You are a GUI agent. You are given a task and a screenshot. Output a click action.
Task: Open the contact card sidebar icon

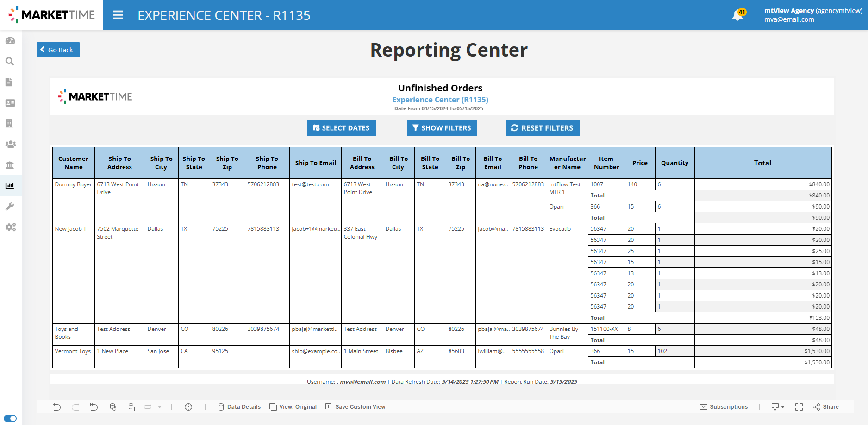[x=10, y=103]
